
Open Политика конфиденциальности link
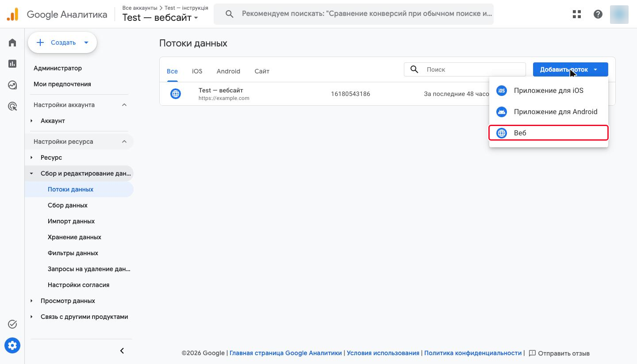pos(473,353)
